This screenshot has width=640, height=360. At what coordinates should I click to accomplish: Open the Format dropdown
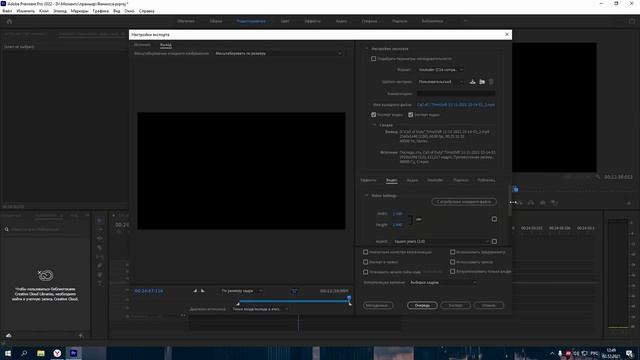click(x=440, y=70)
